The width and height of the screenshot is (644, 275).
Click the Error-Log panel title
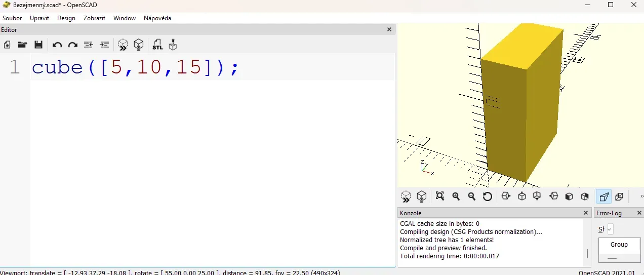coord(609,213)
